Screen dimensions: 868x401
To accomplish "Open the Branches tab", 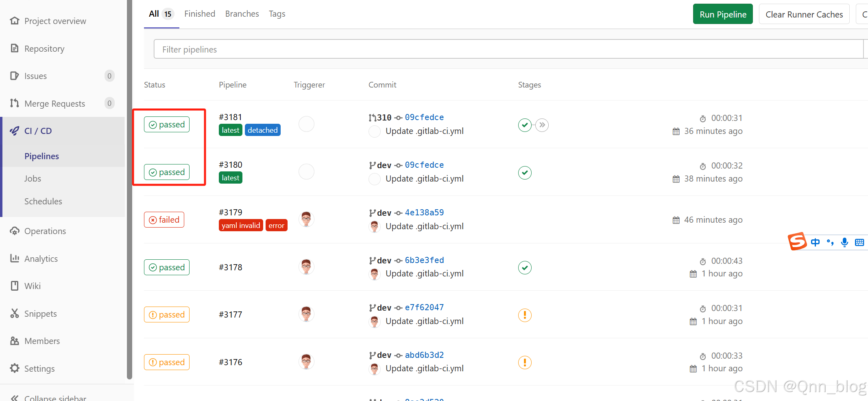I will [242, 13].
